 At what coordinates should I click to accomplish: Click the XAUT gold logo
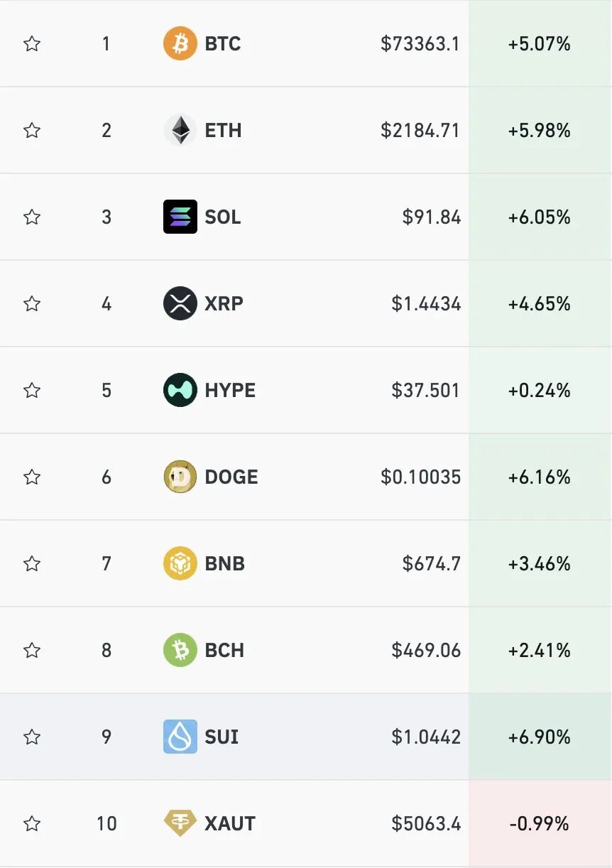[180, 823]
